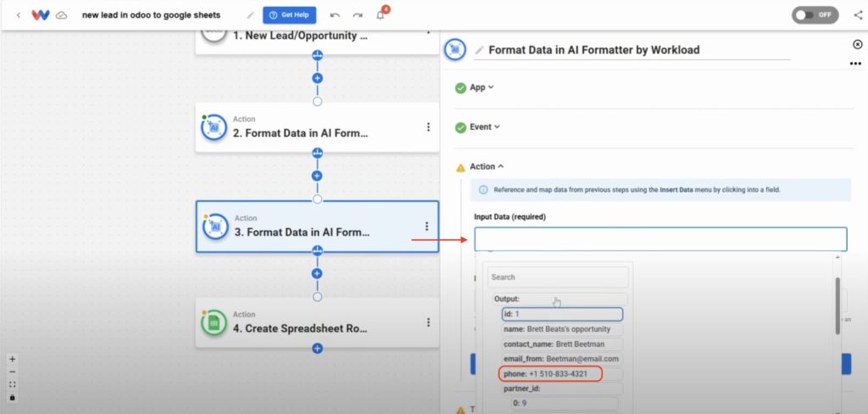Zoom in on the canvas
The height and width of the screenshot is (414, 868).
[x=12, y=359]
